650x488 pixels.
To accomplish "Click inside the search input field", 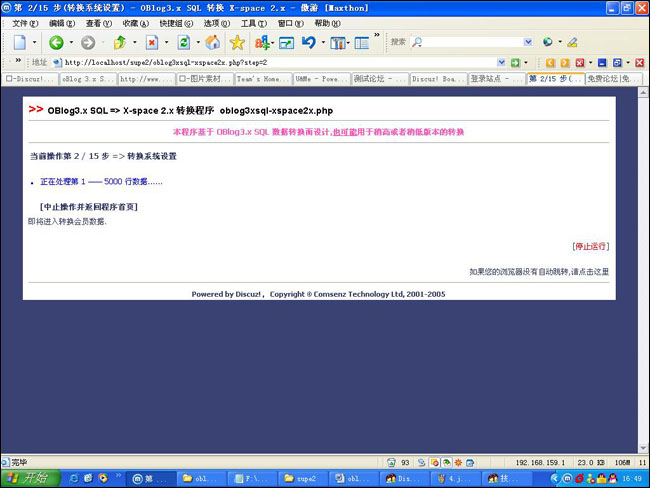I will click(x=472, y=42).
